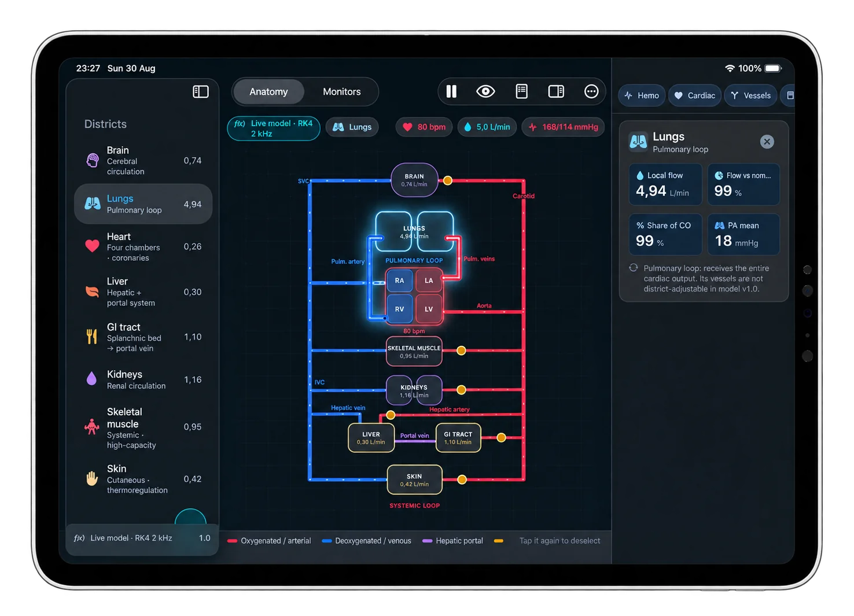Tap the 5,0 L/min cardiac output chip
Image resolution: width=854 pixels, height=616 pixels.
(x=488, y=127)
